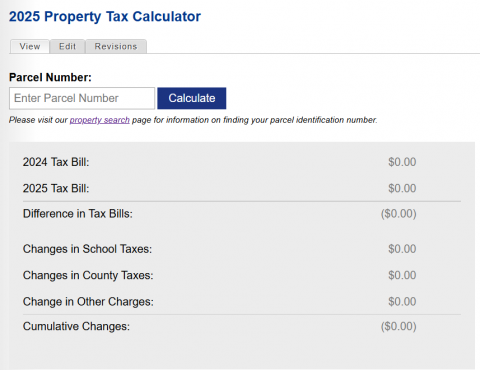Screen dimensions: 480x370
Task: Click the Difference in Tax Bills label
Action: pyautogui.click(x=78, y=214)
